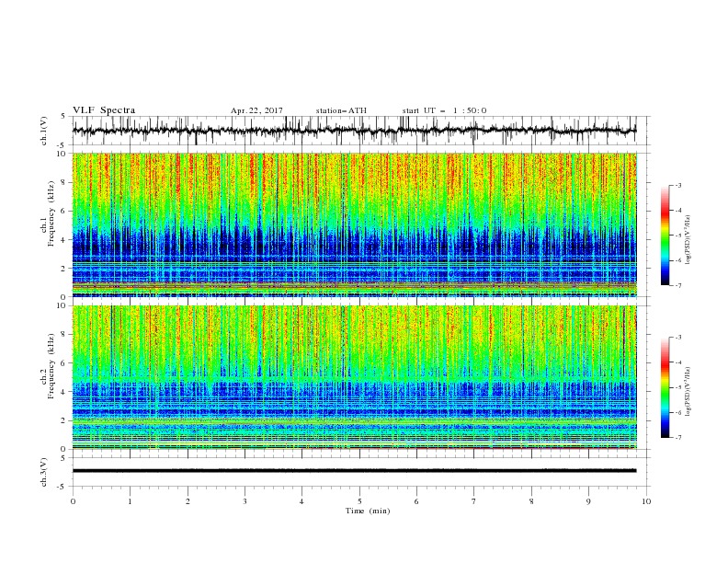Image resolution: width=728 pixels, height=563 pixels.
Task: Click the "0" tick on the time axis
Action: coord(73,501)
